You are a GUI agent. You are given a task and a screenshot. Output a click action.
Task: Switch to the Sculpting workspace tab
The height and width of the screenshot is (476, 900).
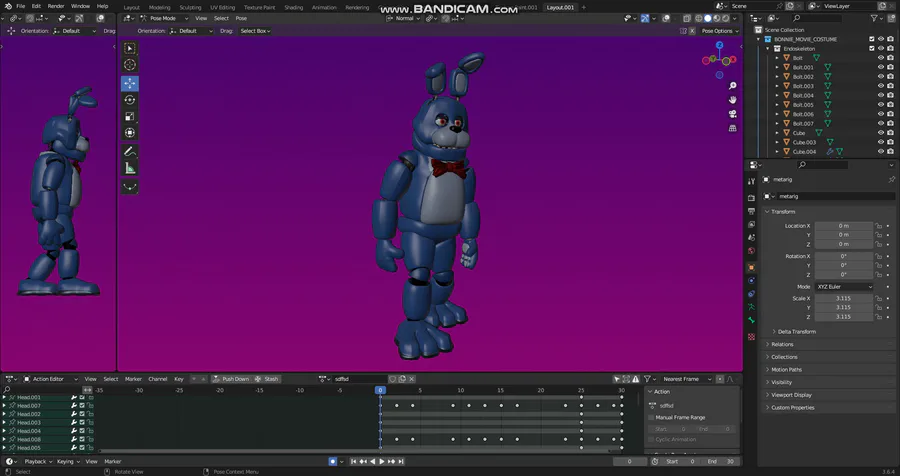190,7
